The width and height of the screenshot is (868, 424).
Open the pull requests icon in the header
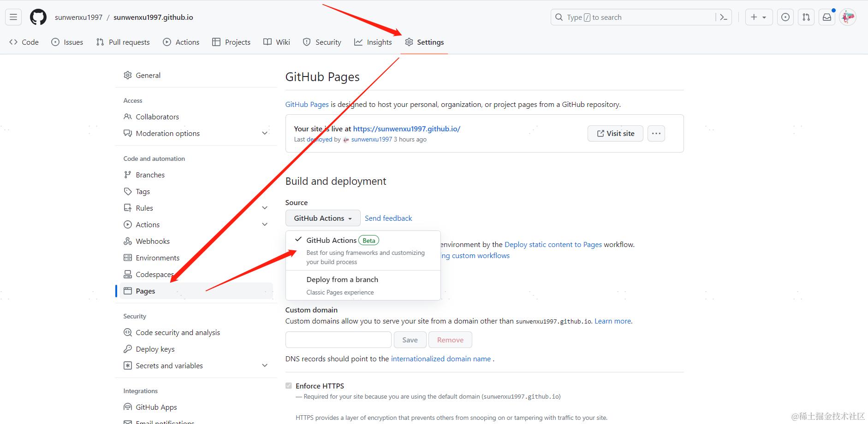[x=806, y=18]
